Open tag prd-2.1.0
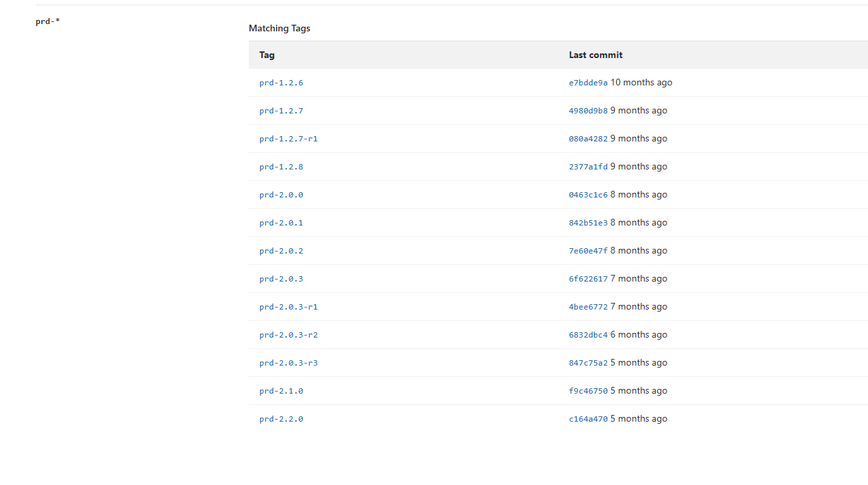 281,391
